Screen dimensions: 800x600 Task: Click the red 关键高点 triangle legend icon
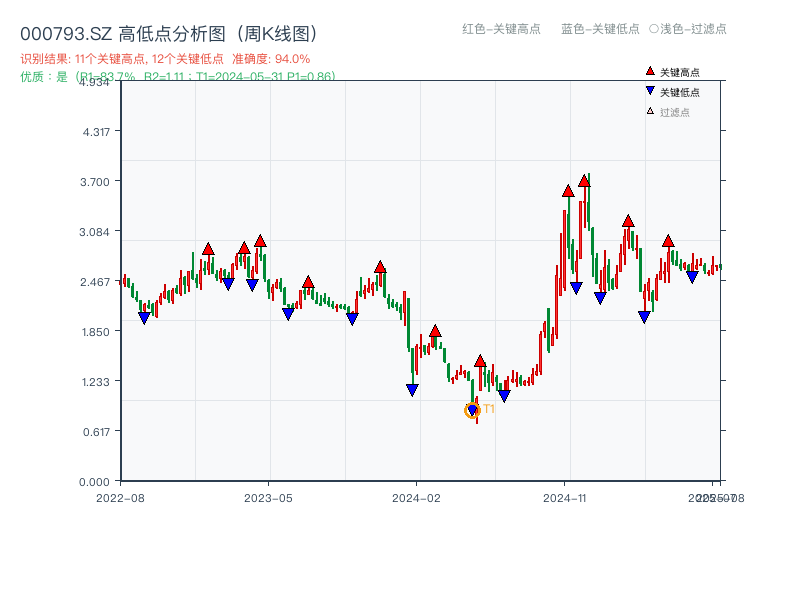tap(649, 71)
